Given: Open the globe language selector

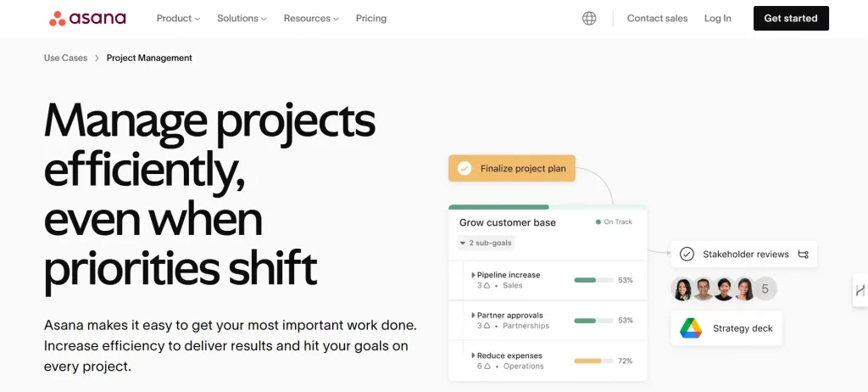Looking at the screenshot, I should [x=589, y=19].
